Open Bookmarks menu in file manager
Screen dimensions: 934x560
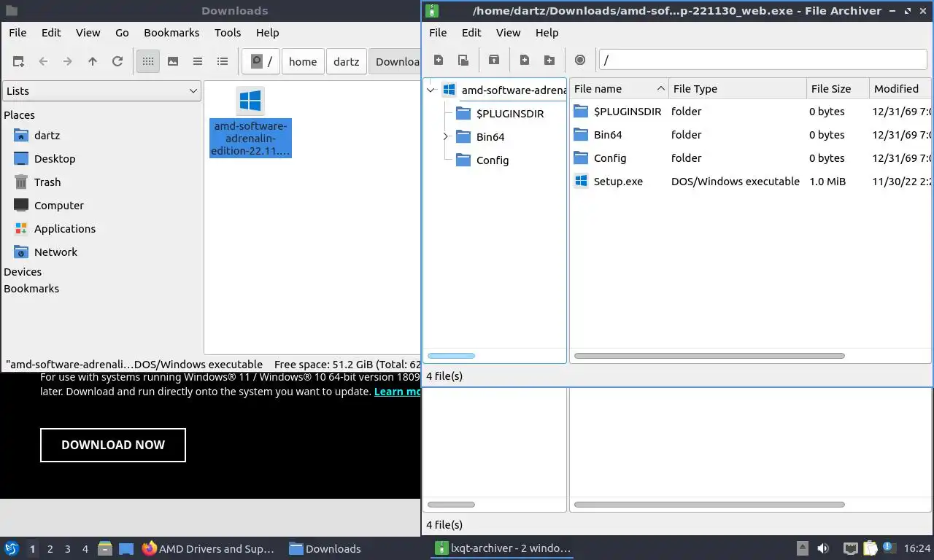[171, 33]
